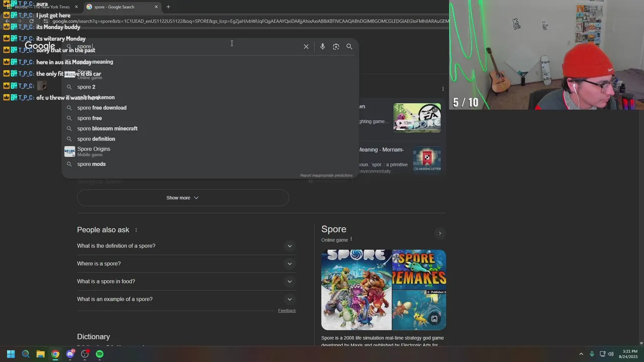Submit search with the magnifier button
The width and height of the screenshot is (644, 362).
tap(349, 46)
